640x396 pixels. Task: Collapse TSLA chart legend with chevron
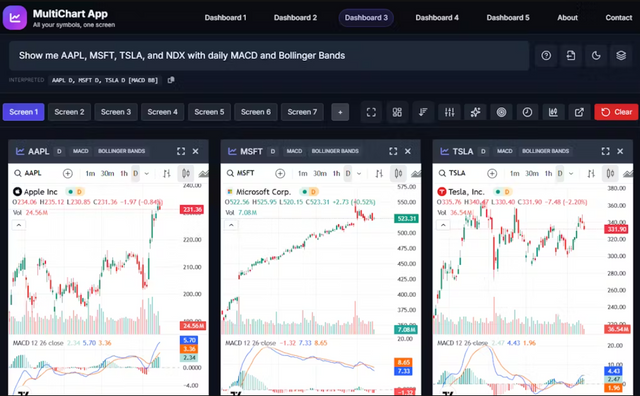tap(443, 225)
